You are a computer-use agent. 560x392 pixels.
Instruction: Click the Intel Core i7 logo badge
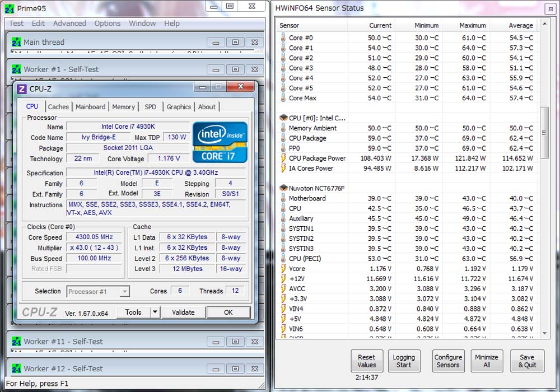pos(220,142)
